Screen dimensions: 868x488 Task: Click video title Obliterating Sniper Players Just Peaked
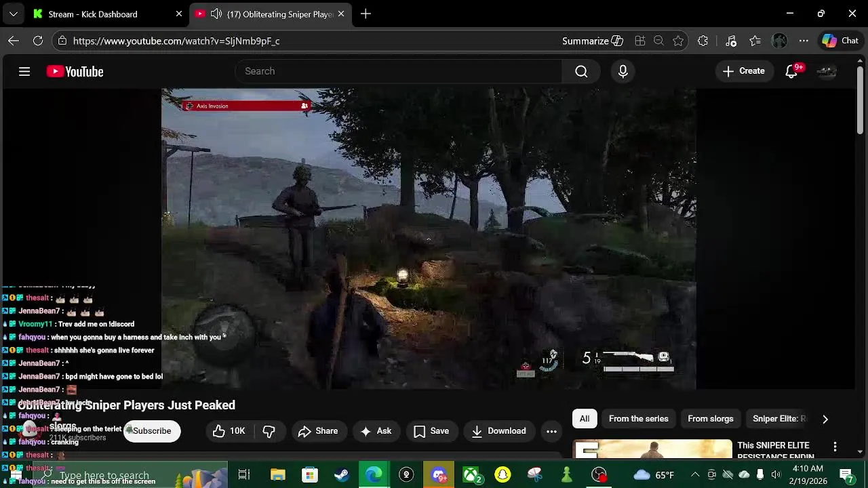(x=126, y=405)
